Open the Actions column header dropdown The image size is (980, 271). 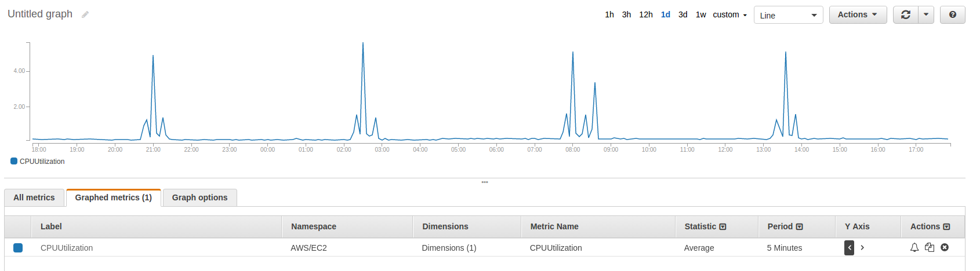tap(947, 227)
